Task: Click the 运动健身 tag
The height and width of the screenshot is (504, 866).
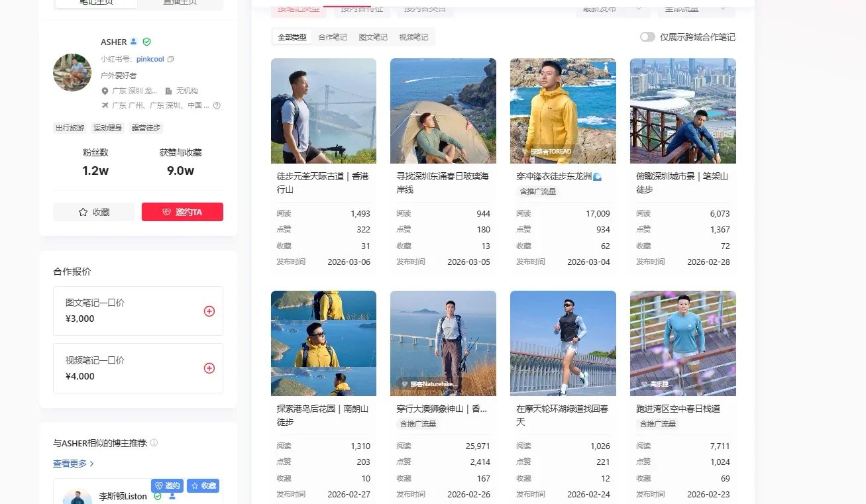Action: pos(107,128)
